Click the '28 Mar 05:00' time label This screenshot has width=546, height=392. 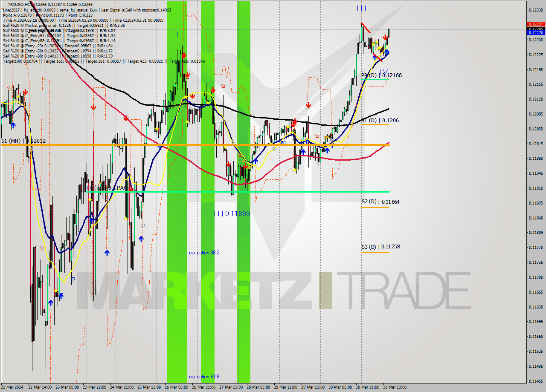[x=258, y=387]
